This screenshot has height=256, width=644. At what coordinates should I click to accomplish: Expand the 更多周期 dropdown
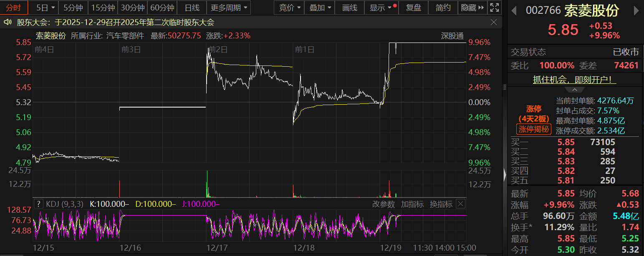230,8
